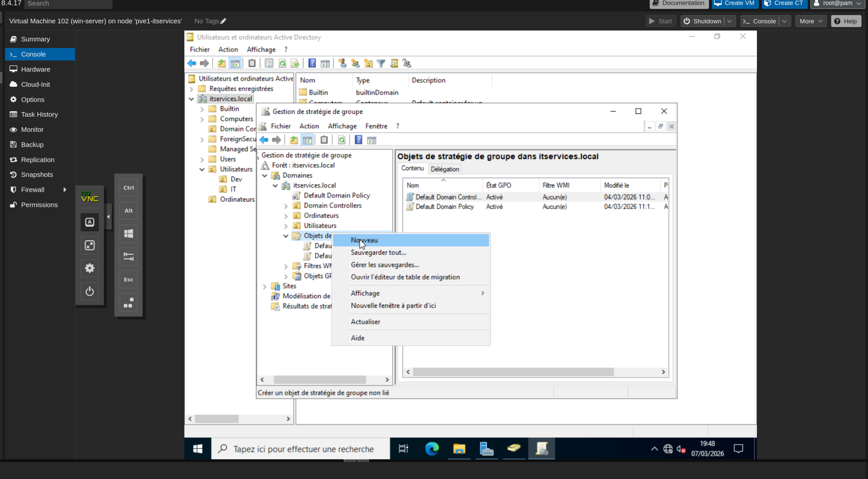Viewport: 868px width, 479px height.
Task: Open Microsoft Edge from the taskbar
Action: tap(431, 449)
